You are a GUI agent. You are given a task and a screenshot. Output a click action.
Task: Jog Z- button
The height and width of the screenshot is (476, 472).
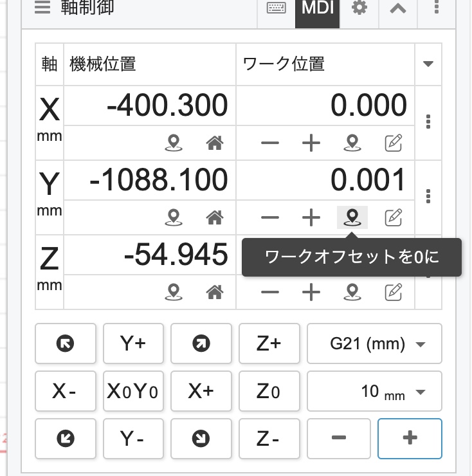(269, 439)
